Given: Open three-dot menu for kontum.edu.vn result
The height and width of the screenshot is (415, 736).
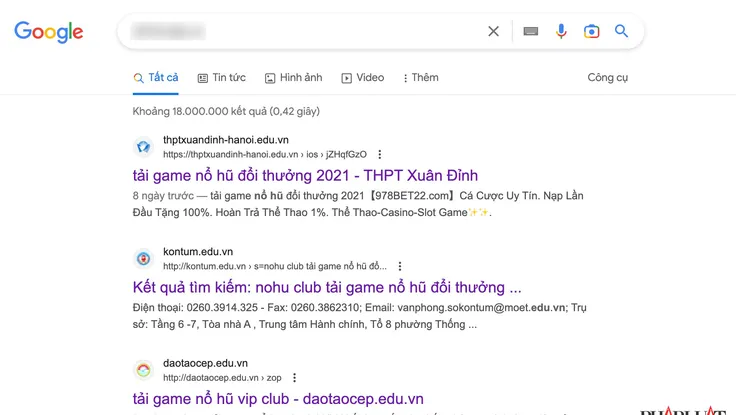Looking at the screenshot, I should pyautogui.click(x=400, y=266).
